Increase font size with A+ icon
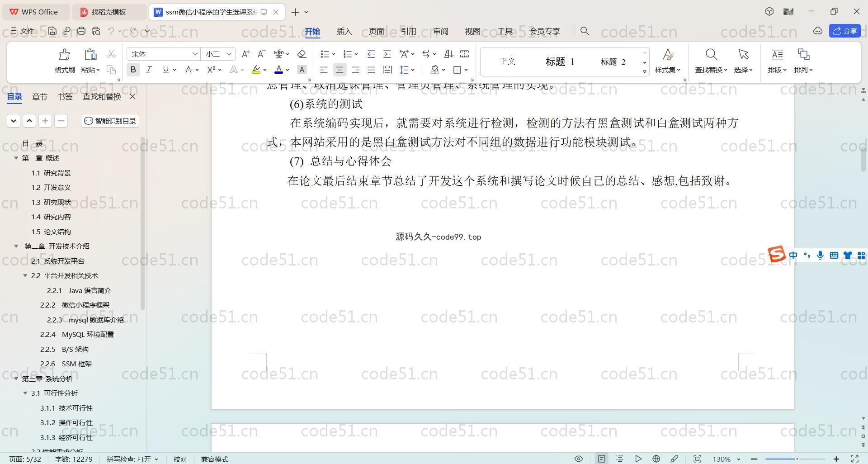Screen dimensions: 868x464 coord(245,54)
